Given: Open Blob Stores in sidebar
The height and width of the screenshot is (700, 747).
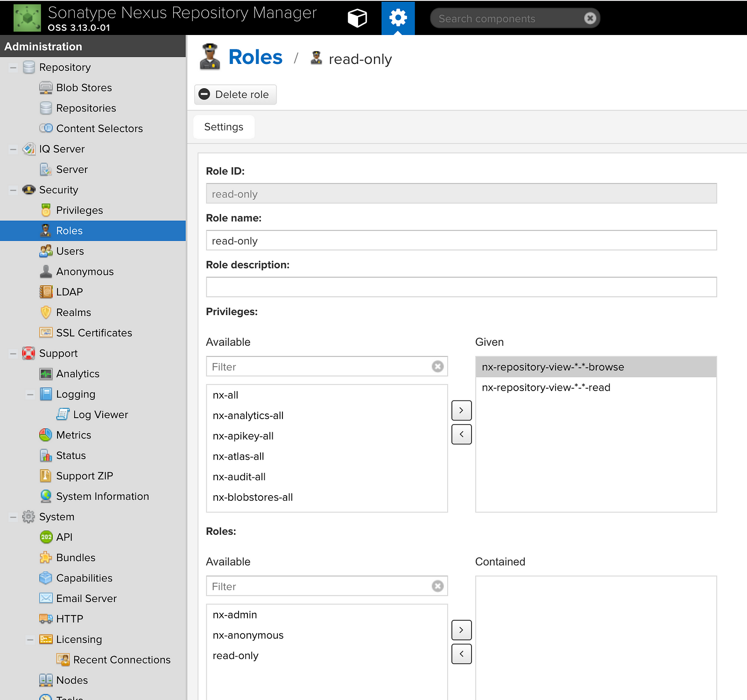Looking at the screenshot, I should 84,88.
